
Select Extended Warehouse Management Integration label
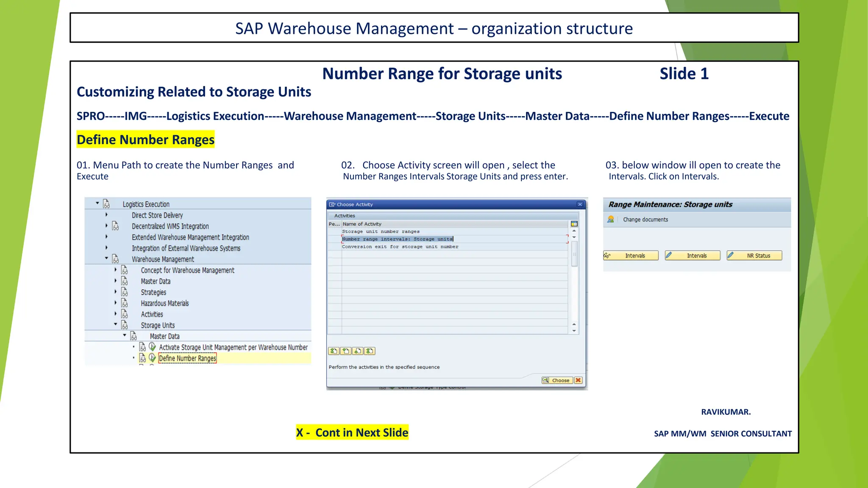(x=190, y=237)
